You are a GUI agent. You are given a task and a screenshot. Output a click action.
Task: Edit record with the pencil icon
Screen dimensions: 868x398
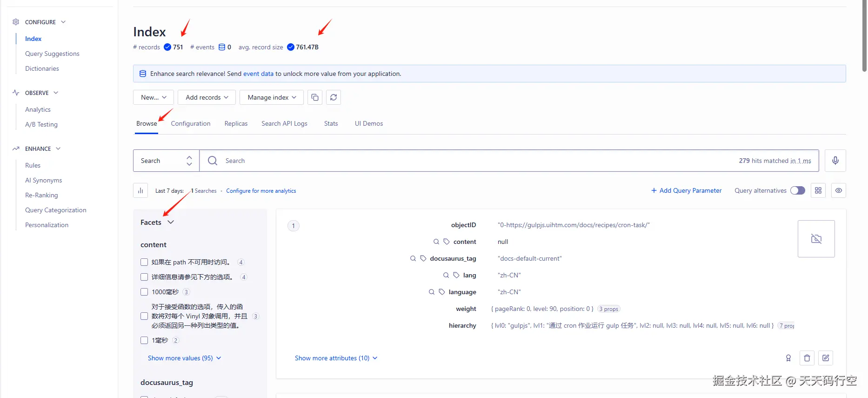point(826,358)
